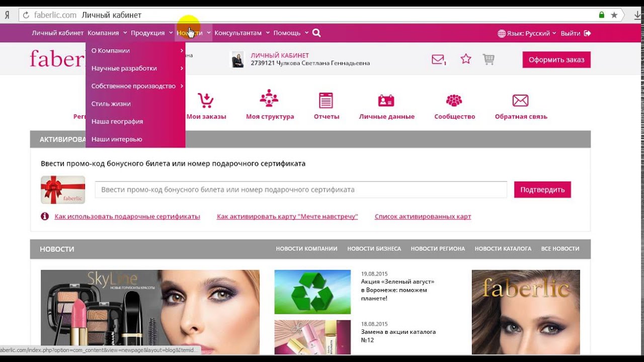This screenshot has width=644, height=362.
Task: Click the browser reload icon
Action: point(26,15)
